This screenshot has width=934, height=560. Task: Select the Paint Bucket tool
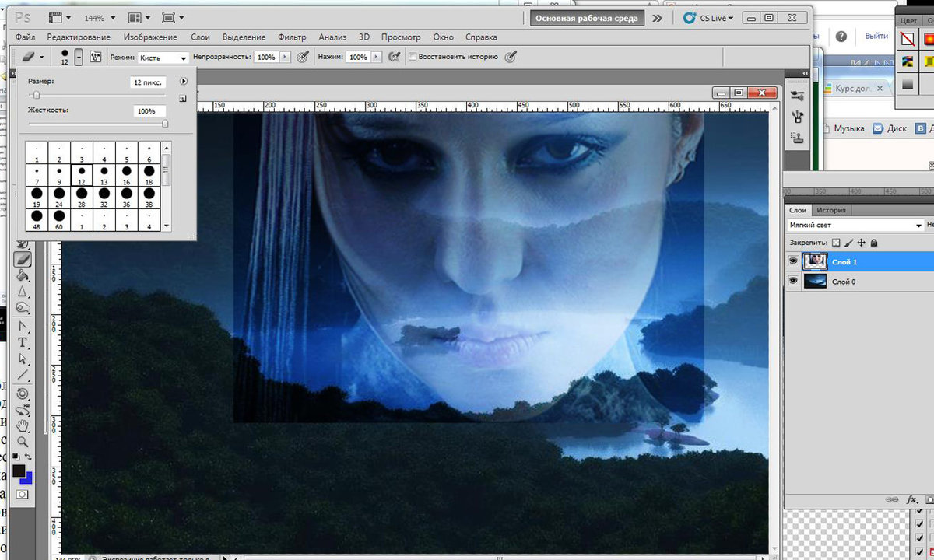(x=23, y=275)
